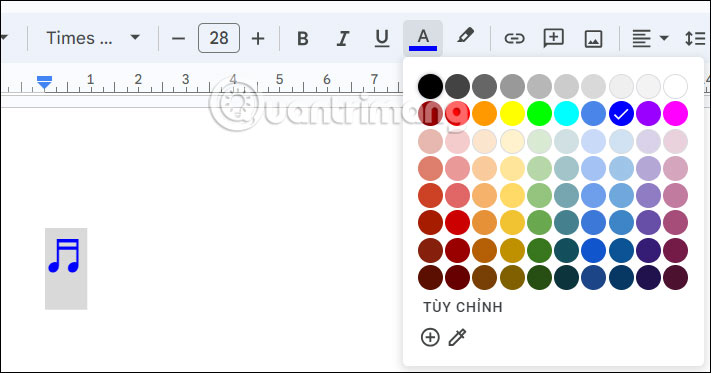
Task: Toggle italic formatting
Action: 343,39
